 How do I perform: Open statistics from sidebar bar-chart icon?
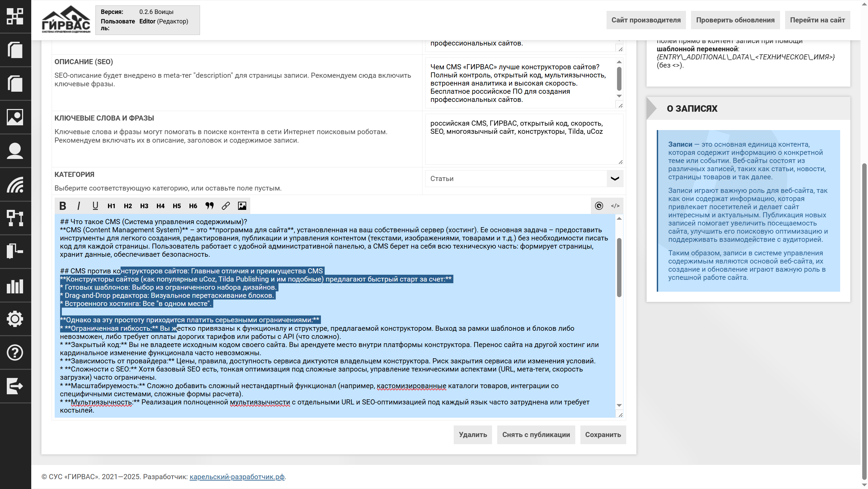pyautogui.click(x=15, y=286)
